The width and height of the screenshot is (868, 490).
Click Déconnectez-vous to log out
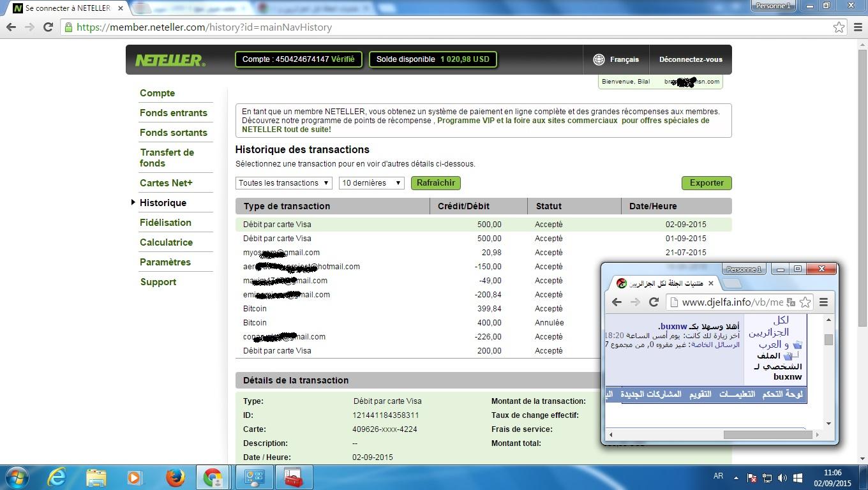[x=691, y=59]
